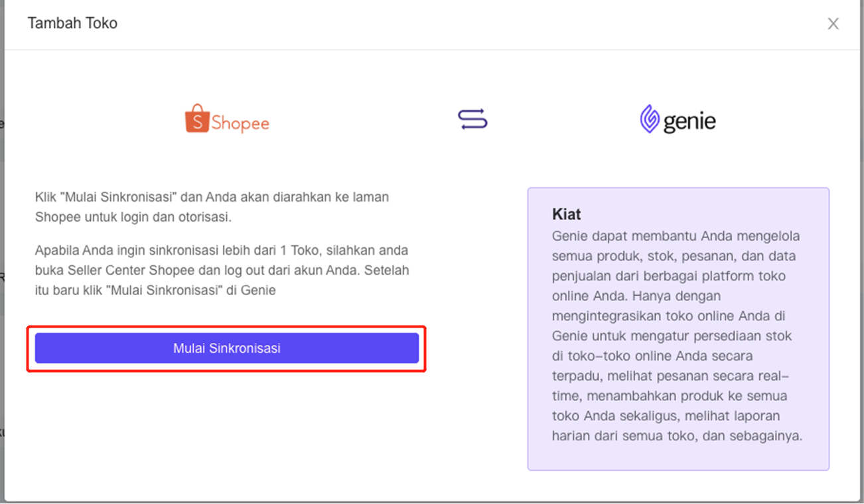Click the Shopee shopping bag icon
The height and width of the screenshot is (504, 864).
point(196,119)
